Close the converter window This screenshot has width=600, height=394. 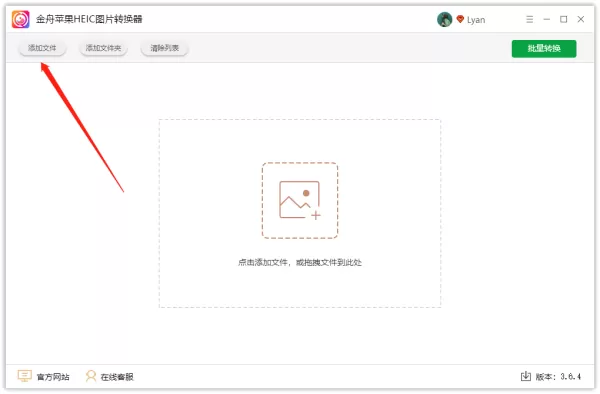tap(581, 19)
